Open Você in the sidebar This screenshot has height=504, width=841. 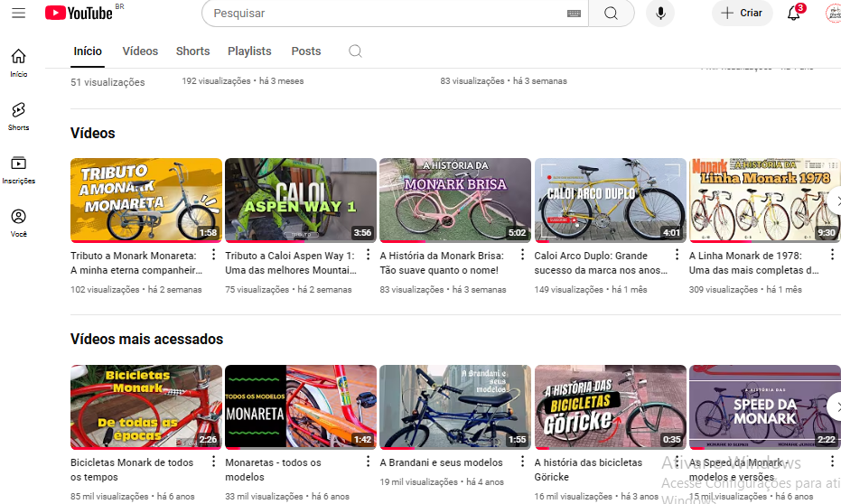pyautogui.click(x=18, y=222)
